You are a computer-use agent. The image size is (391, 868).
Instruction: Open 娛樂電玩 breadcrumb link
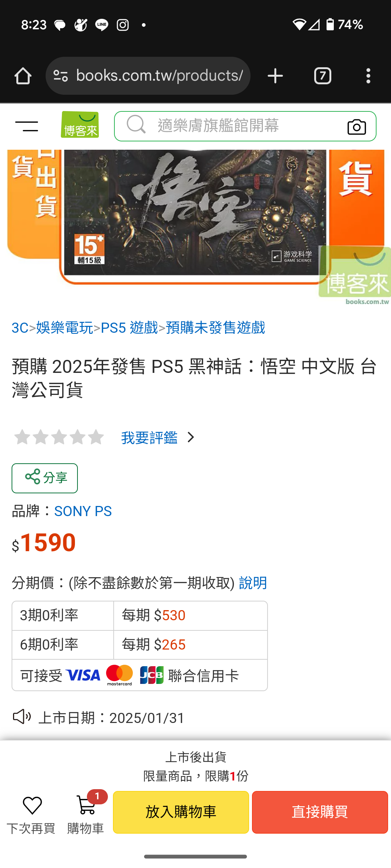64,328
